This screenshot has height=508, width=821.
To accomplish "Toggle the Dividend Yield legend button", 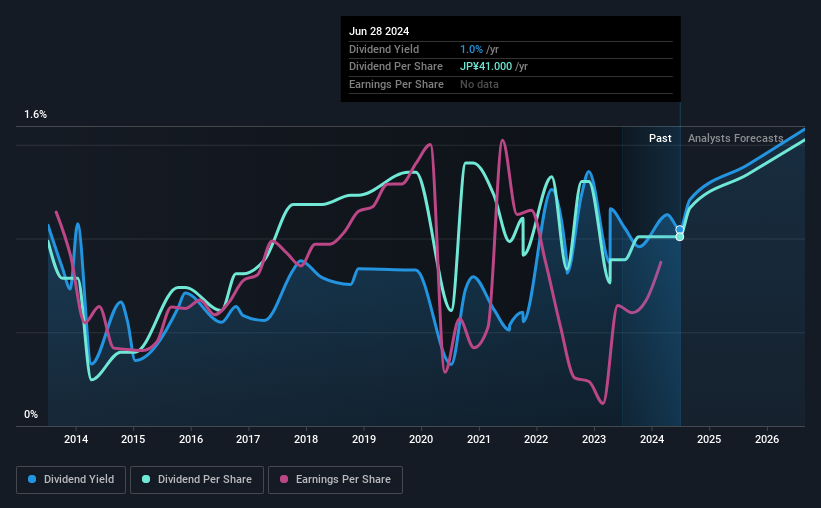I will click(71, 480).
